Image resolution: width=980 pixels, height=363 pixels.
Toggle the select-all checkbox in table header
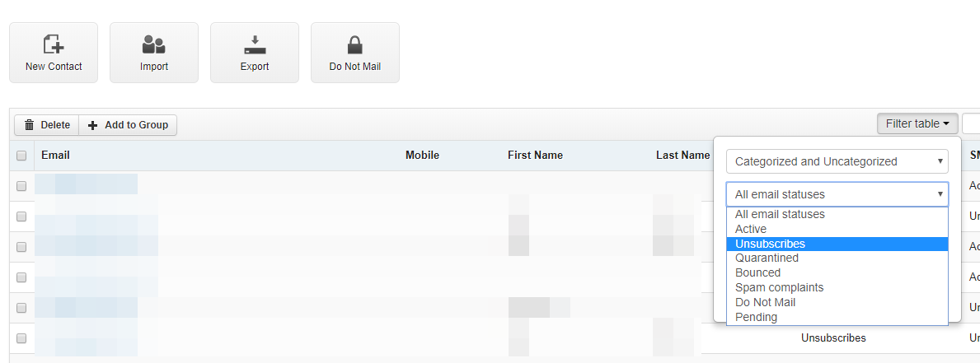click(21, 156)
